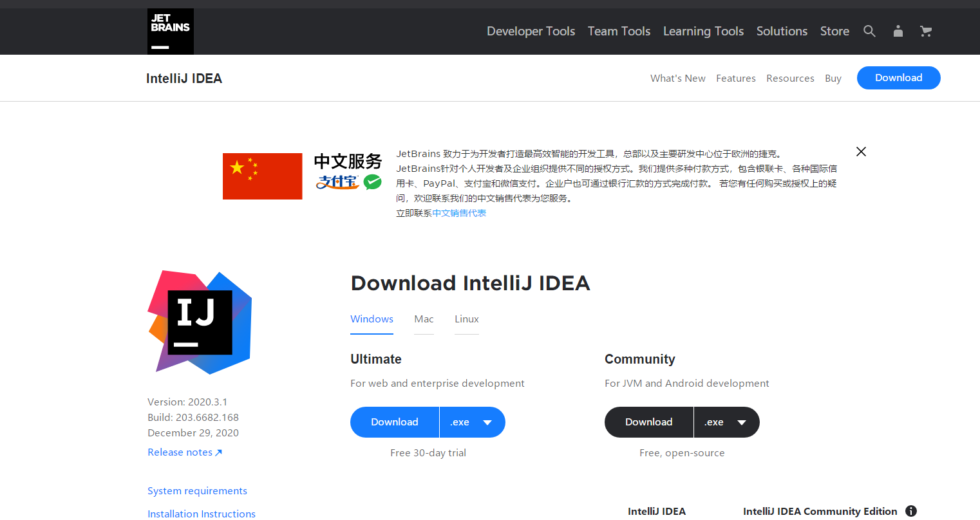Close the Chinese service banner
This screenshot has height=520, width=980.
[861, 151]
